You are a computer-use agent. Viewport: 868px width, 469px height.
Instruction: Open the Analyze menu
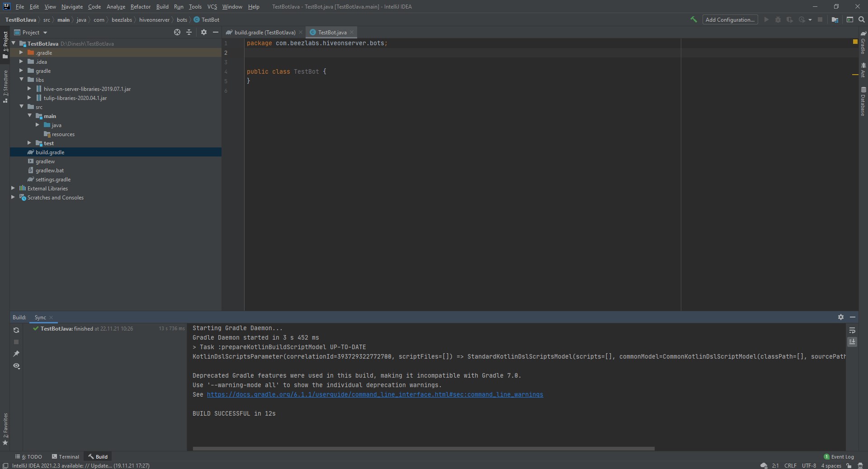tap(116, 6)
